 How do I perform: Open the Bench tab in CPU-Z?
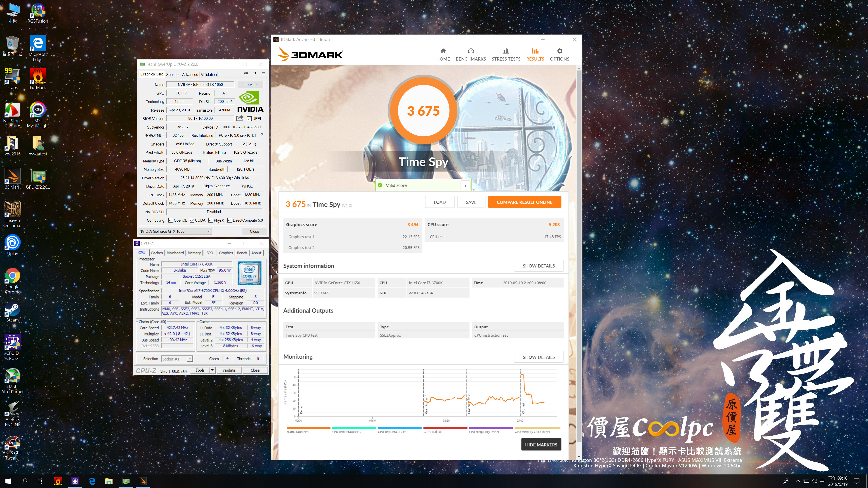[242, 253]
